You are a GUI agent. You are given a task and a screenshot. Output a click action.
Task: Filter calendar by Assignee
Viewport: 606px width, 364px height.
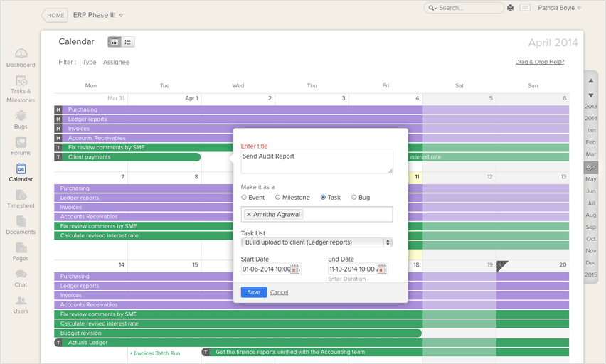(x=116, y=63)
